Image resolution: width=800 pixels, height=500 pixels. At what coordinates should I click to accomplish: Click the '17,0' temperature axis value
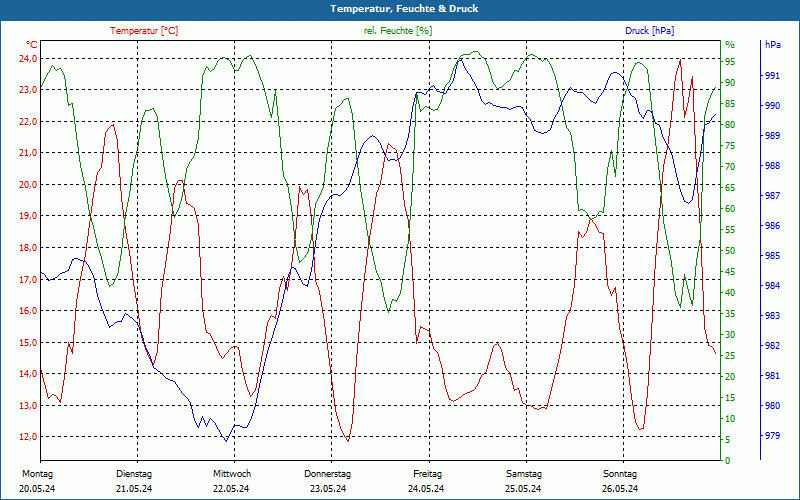tap(28, 280)
